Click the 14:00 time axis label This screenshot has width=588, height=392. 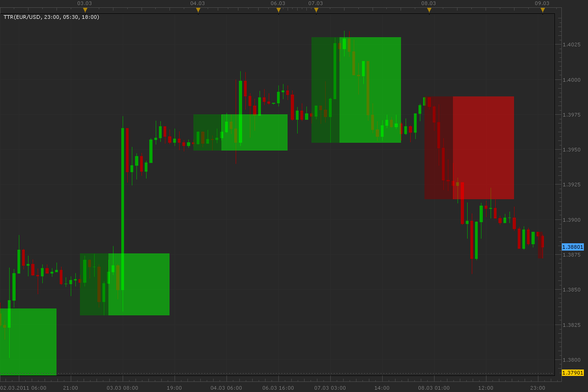click(x=382, y=388)
